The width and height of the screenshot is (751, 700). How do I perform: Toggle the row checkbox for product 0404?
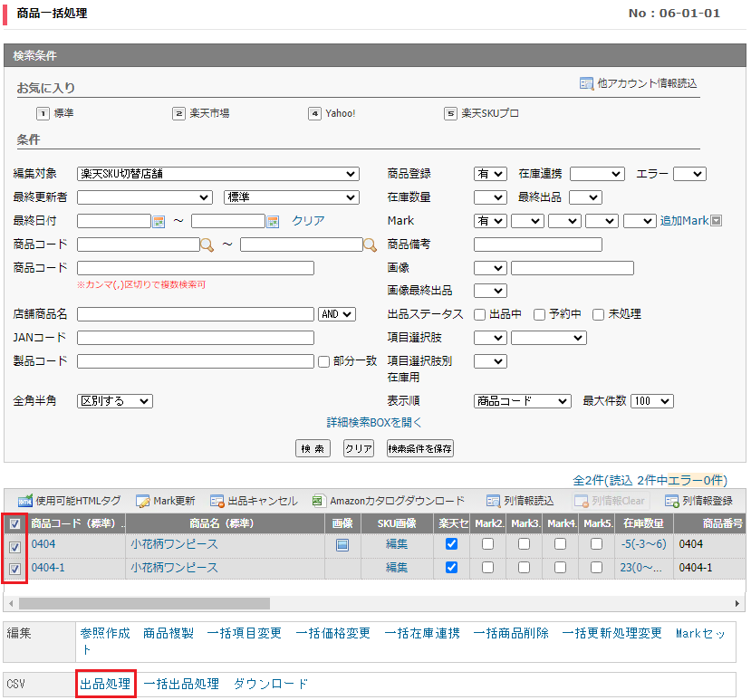(14, 547)
